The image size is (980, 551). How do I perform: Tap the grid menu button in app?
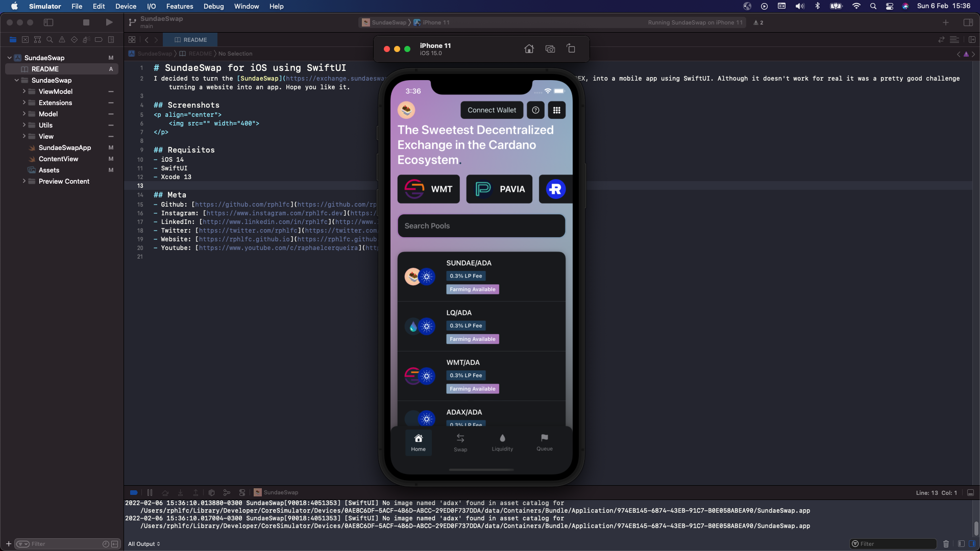[x=556, y=110]
